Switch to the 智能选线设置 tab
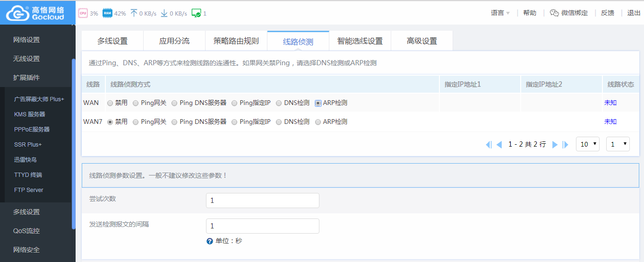644x262 pixels. (360, 41)
